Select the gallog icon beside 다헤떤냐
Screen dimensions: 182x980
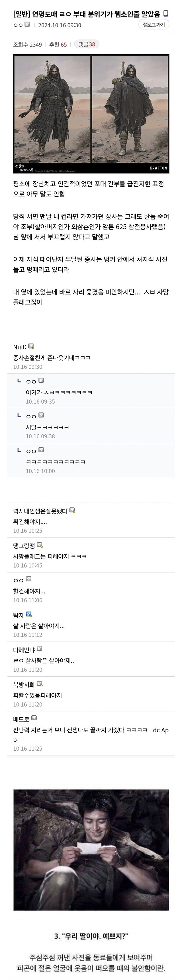point(40,649)
